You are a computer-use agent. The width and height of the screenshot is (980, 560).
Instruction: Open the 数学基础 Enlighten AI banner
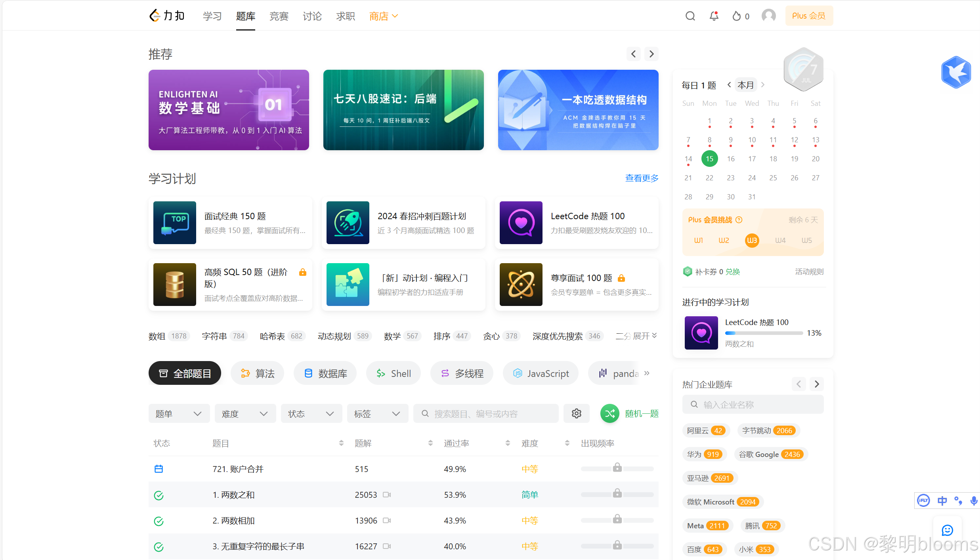point(229,110)
